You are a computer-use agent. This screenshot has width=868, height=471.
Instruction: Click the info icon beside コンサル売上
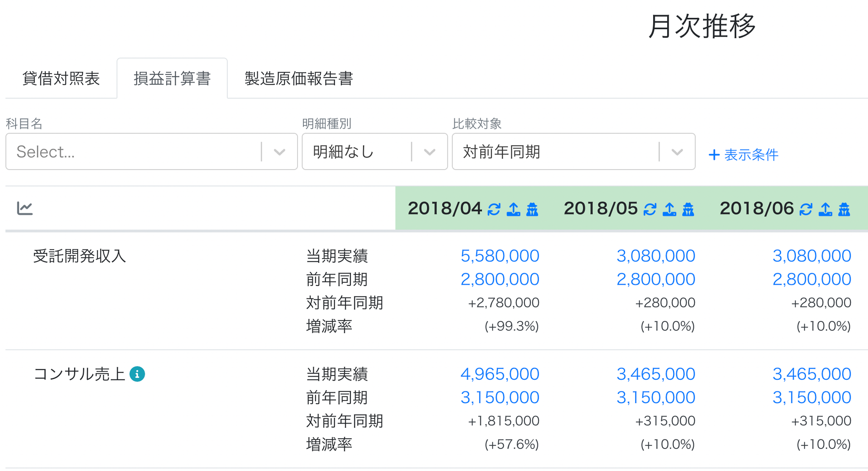coord(137,374)
